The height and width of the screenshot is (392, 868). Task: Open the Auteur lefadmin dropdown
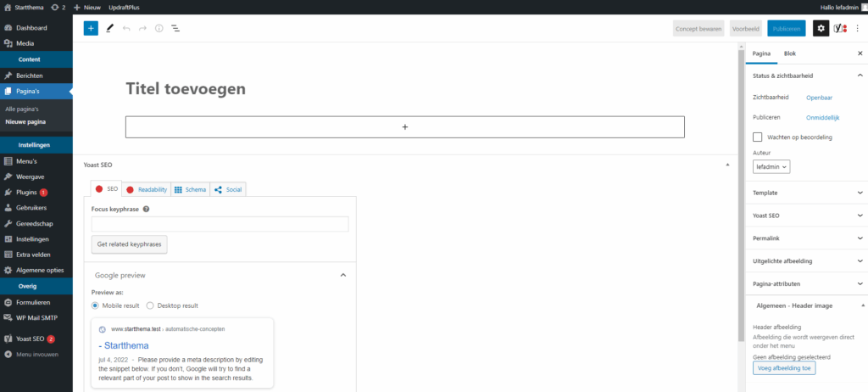click(x=771, y=167)
